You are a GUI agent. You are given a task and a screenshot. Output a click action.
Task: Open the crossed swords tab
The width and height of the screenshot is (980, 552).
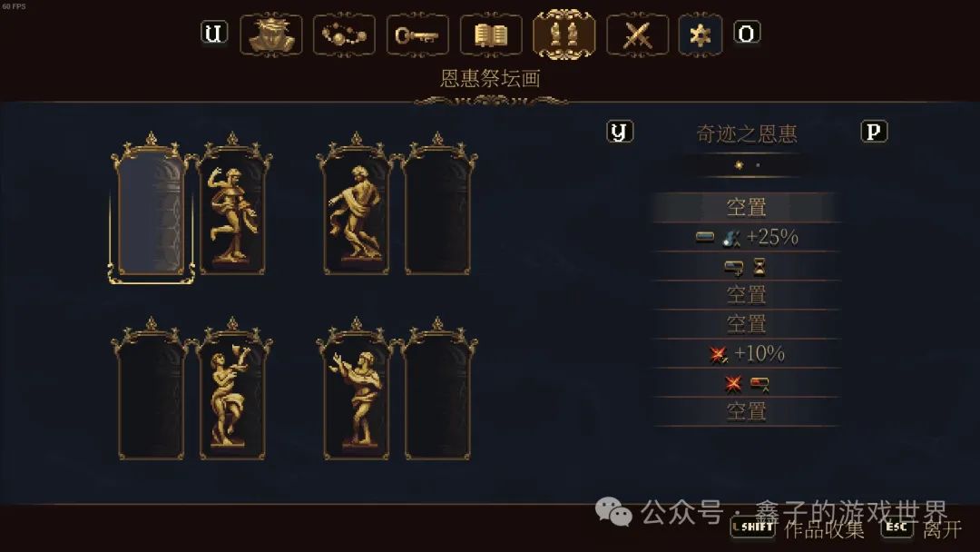click(x=638, y=35)
